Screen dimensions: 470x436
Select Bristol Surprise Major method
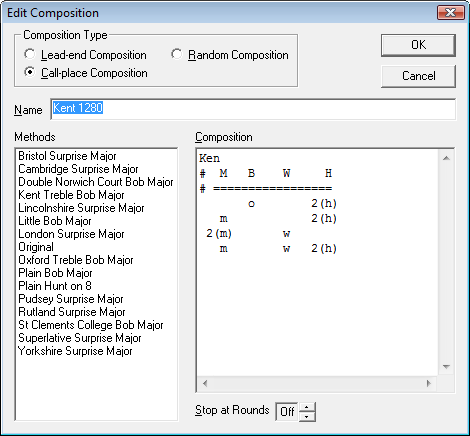point(67,156)
